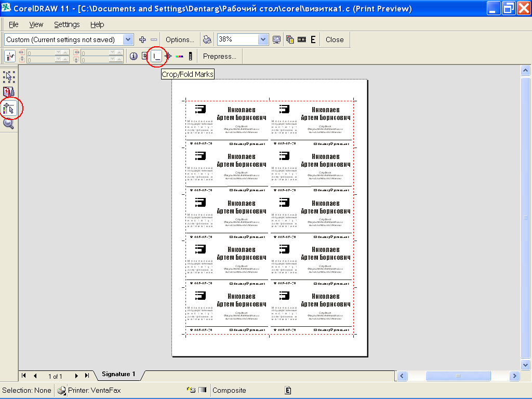
Task: Click the horizontal scrollbar thumb
Action: click(x=458, y=376)
